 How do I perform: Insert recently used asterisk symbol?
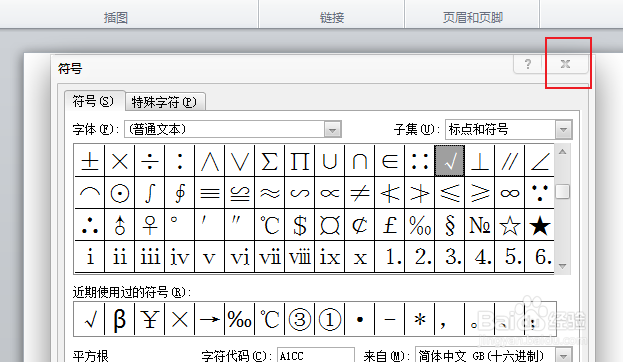[x=420, y=319]
